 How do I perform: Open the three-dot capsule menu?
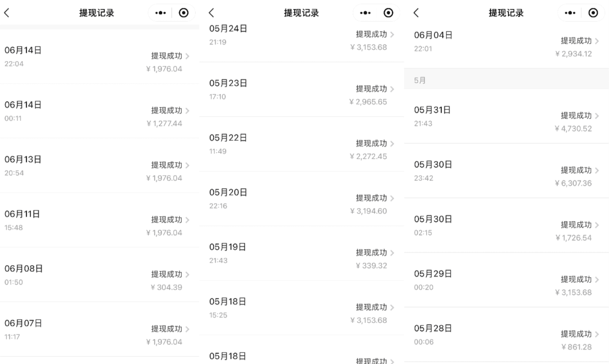click(x=160, y=12)
